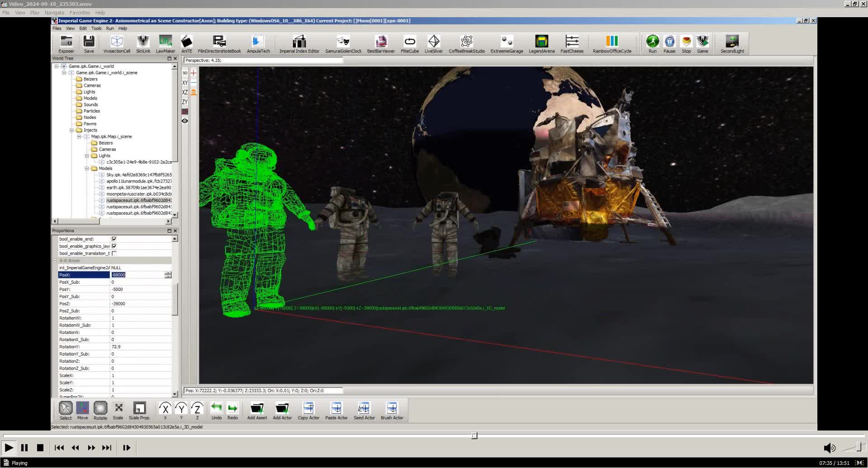Select the Move tool
This screenshot has width=868, height=468.
coord(82,409)
